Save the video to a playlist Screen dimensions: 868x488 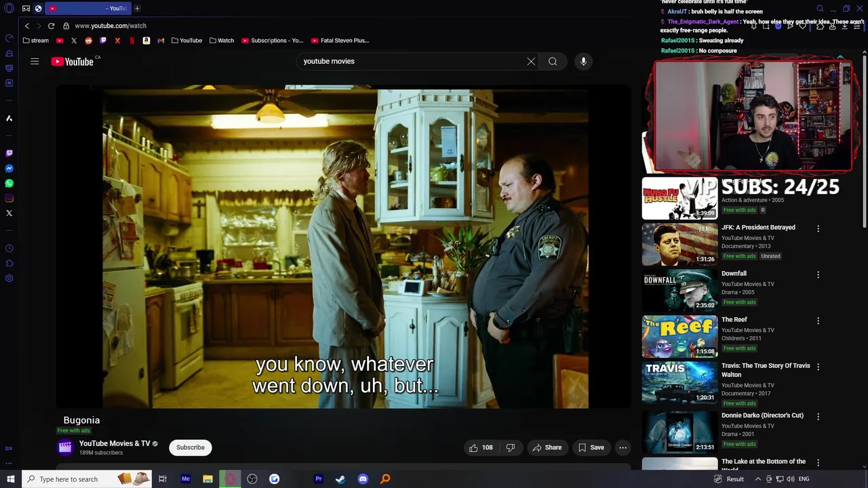(591, 447)
